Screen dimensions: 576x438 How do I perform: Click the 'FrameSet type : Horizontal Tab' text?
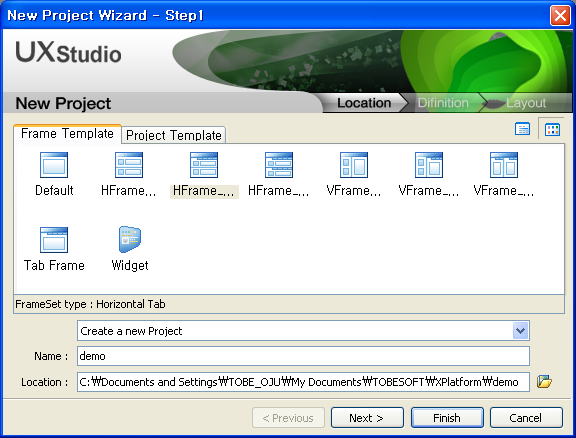tap(90, 304)
